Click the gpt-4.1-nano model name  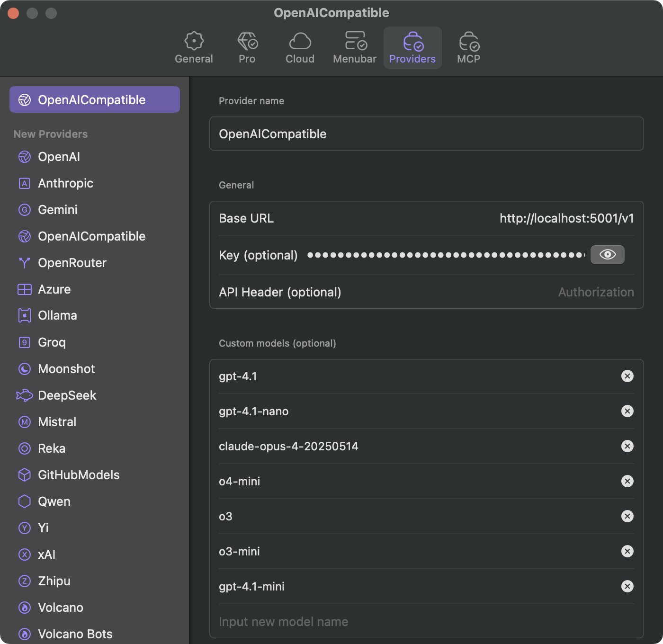click(x=253, y=411)
